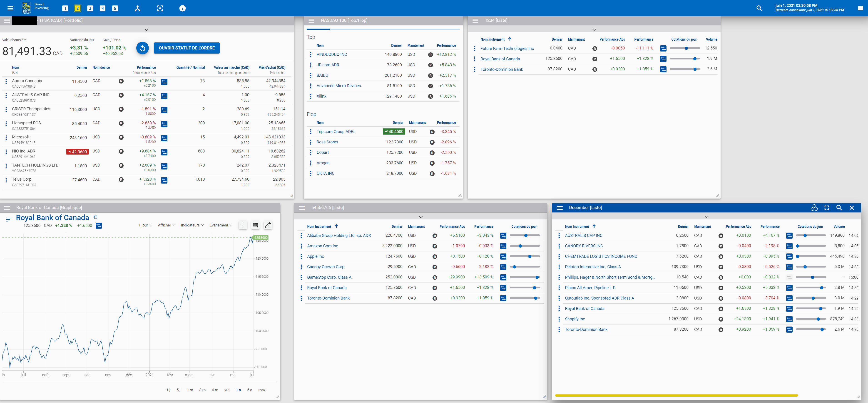Screen dimensions: 868x403
Task: Click day-range slider for Apple Inc
Action: (525, 257)
